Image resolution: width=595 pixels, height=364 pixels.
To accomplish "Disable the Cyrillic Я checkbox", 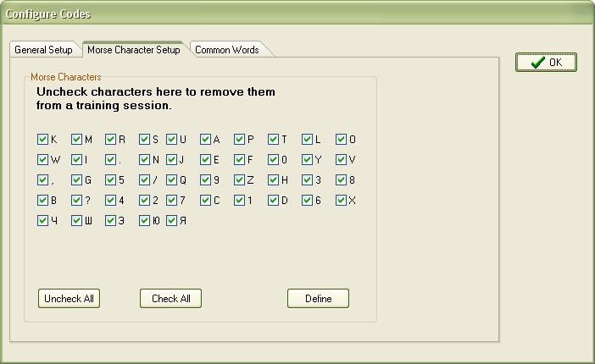I will (x=171, y=220).
